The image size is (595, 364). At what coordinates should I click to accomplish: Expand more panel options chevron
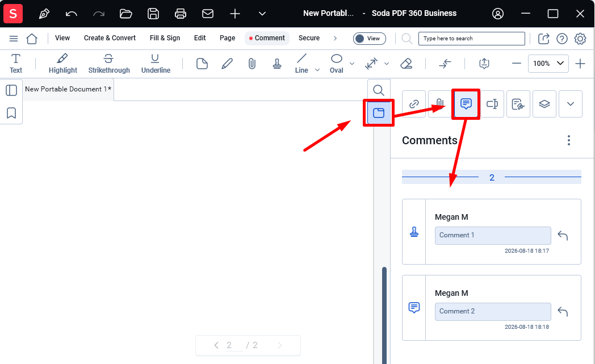[x=571, y=104]
